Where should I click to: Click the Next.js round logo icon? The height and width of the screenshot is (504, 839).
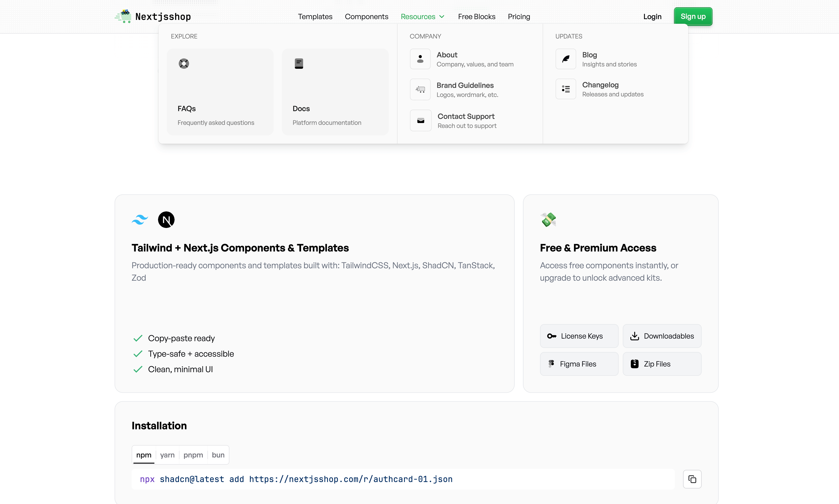(166, 220)
